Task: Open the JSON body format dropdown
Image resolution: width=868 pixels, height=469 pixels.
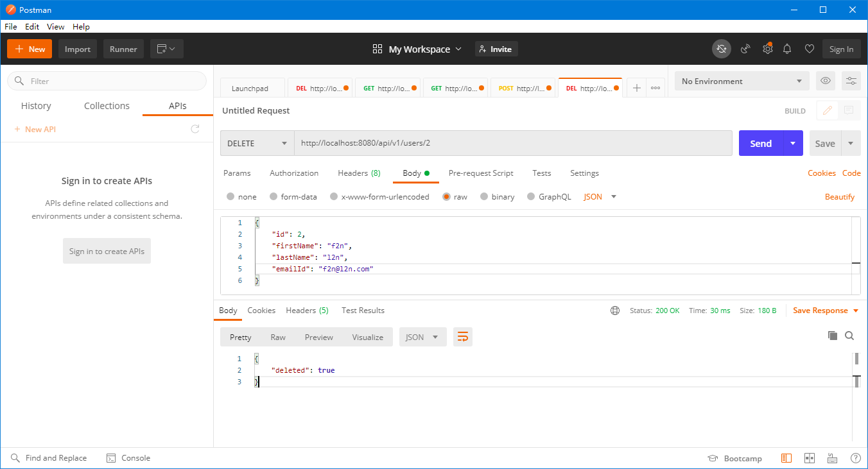Action: 600,197
